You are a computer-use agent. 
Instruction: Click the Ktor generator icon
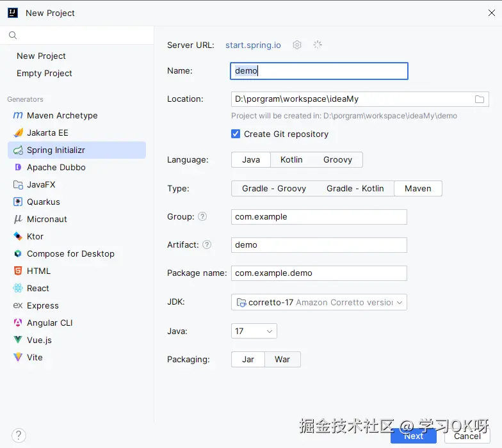(x=18, y=237)
